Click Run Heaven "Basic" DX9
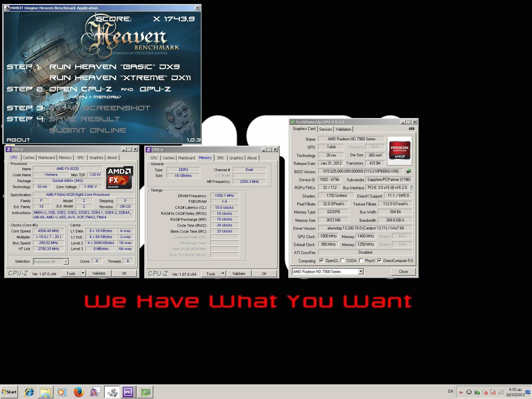The width and height of the screenshot is (532, 399). coord(114,66)
